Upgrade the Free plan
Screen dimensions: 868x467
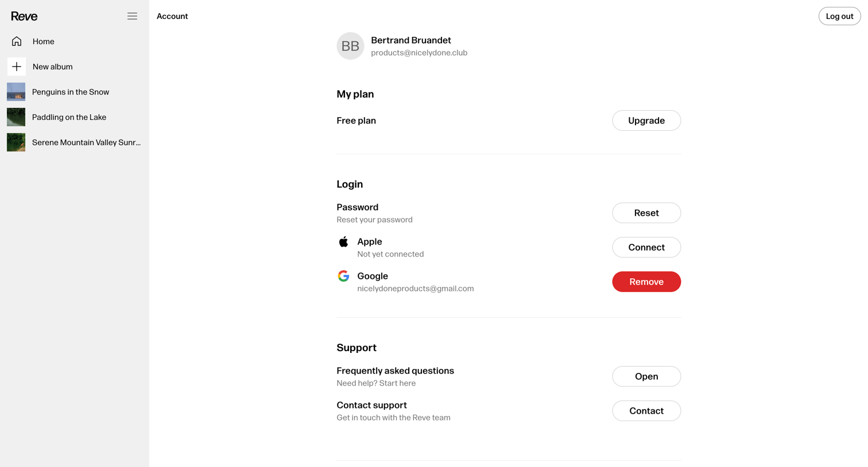(646, 120)
